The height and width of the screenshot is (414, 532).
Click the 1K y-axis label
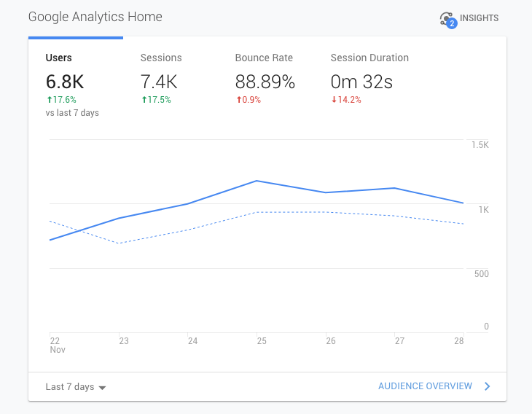point(484,210)
